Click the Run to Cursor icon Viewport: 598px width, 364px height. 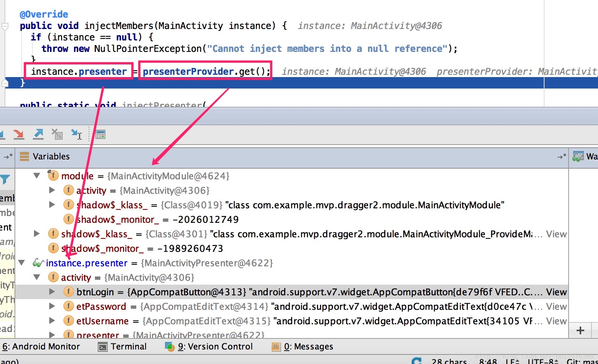click(x=76, y=134)
